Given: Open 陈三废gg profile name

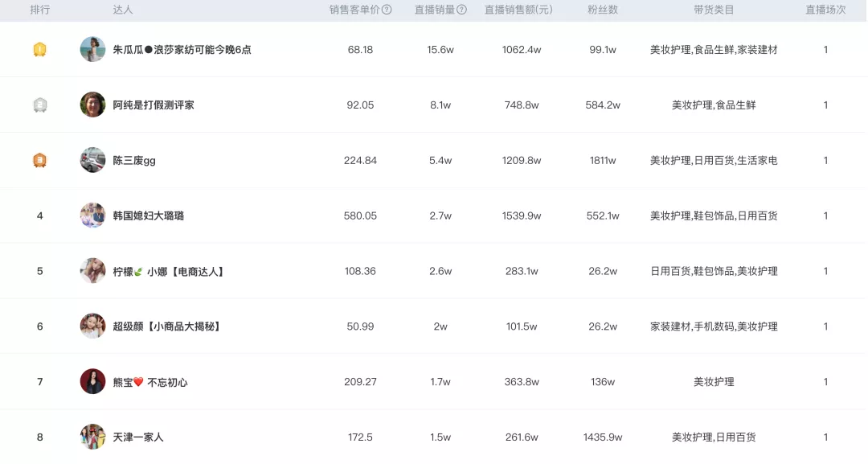Looking at the screenshot, I should tap(134, 161).
